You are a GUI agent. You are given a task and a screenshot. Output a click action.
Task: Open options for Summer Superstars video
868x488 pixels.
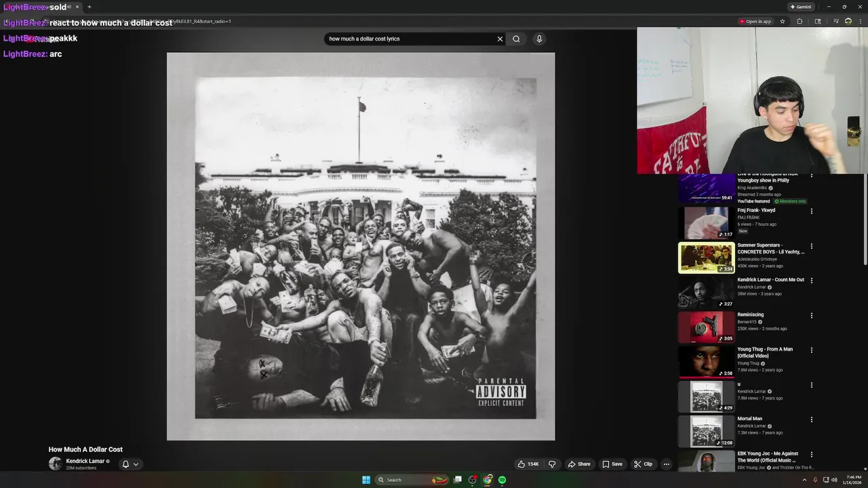click(x=811, y=246)
